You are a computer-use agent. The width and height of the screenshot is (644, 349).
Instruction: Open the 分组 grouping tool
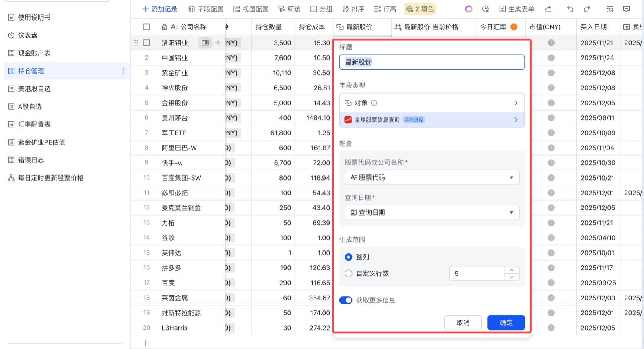pos(321,9)
